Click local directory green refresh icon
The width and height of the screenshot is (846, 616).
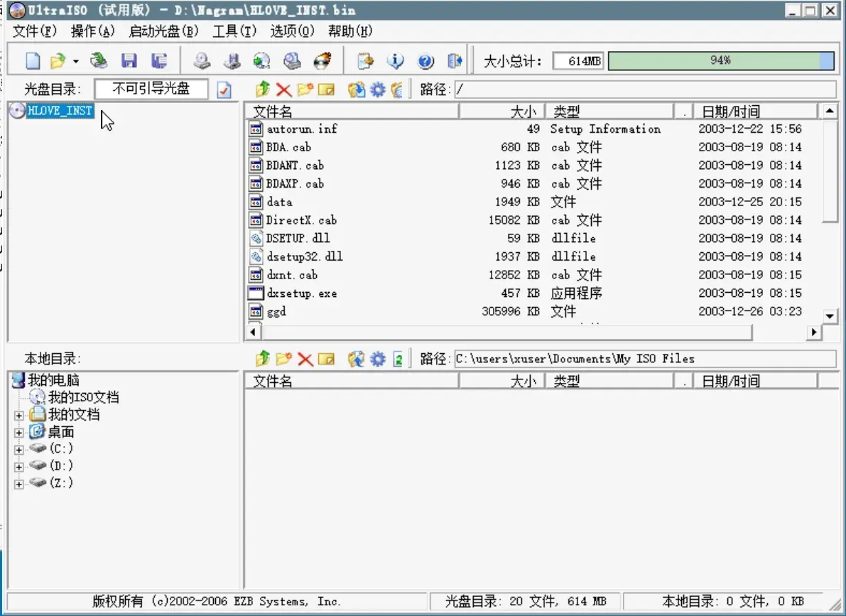398,359
